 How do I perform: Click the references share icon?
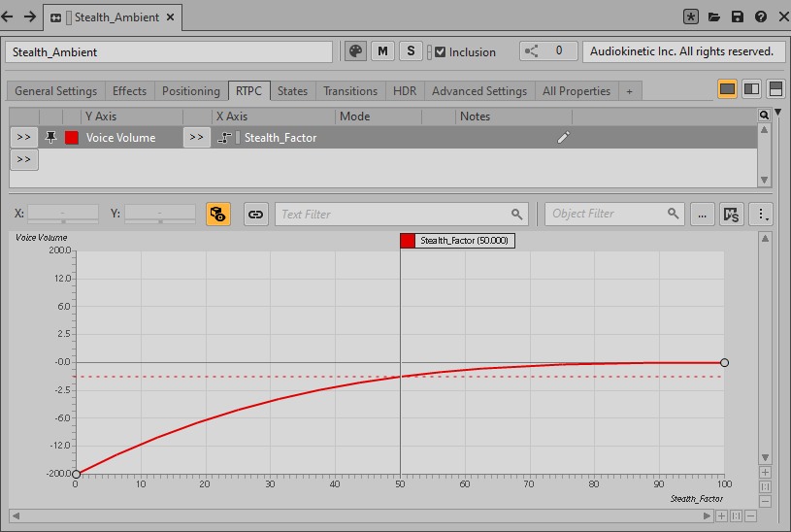531,51
